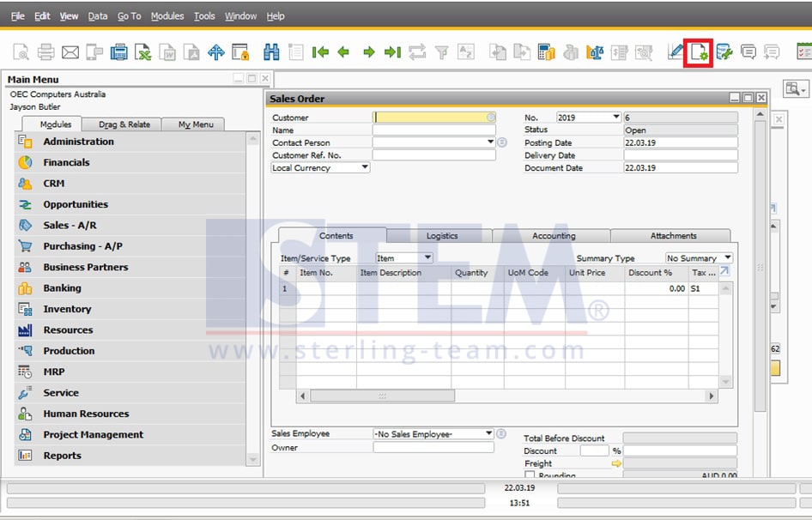Click the Launch Application blue arrows icon

click(x=216, y=51)
